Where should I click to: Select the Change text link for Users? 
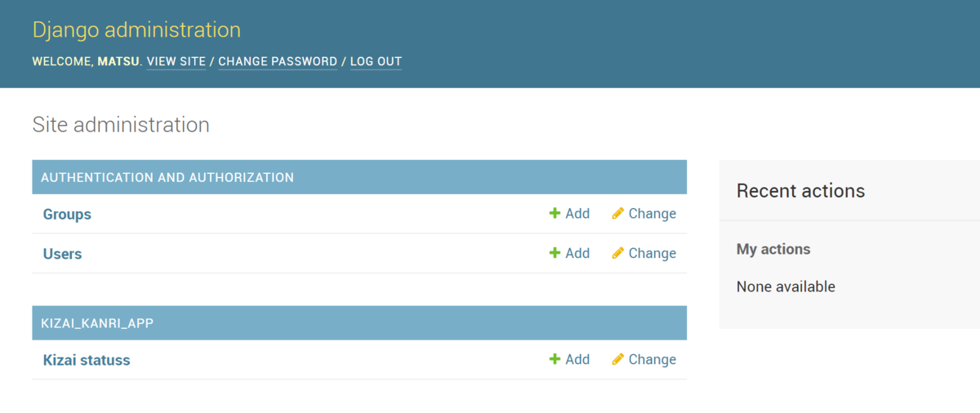click(x=652, y=253)
